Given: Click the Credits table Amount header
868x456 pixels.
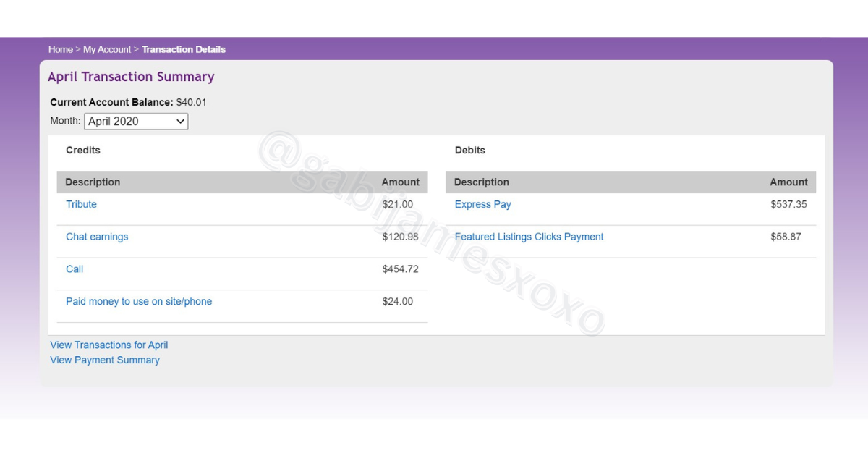Looking at the screenshot, I should [x=401, y=182].
